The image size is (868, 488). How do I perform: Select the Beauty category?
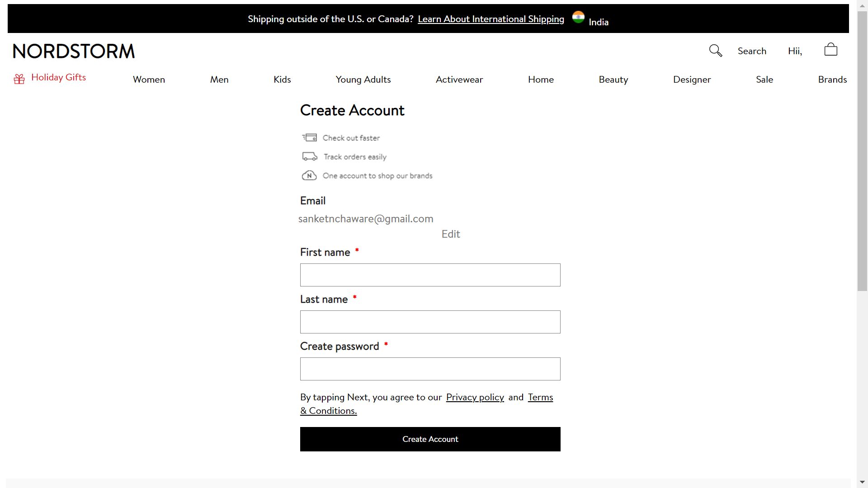[613, 79]
